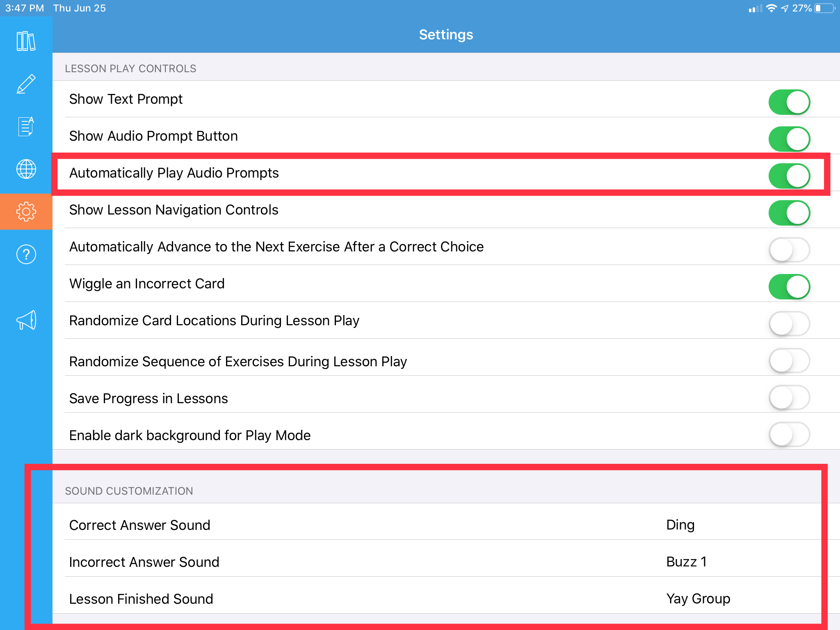
Task: Select the settings gear icon in sidebar
Action: click(26, 212)
